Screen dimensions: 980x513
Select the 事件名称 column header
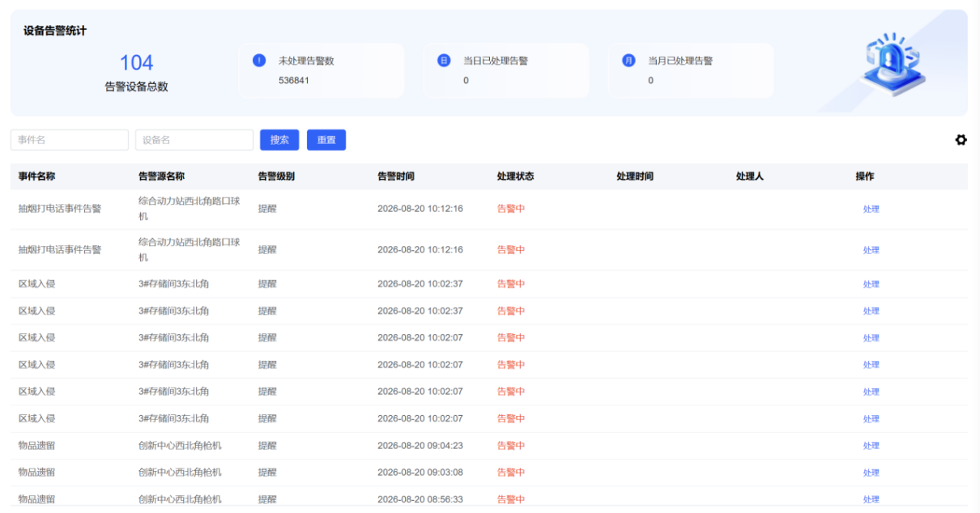36,176
